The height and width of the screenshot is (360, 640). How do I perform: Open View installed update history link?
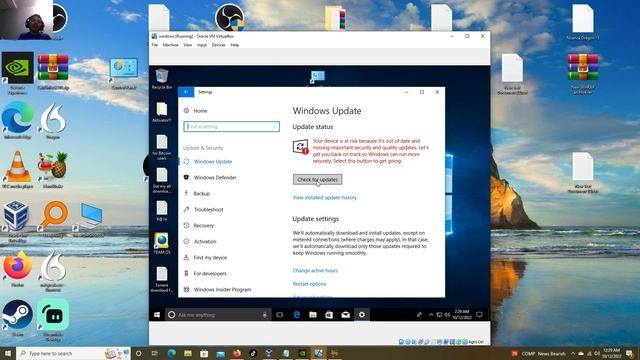324,198
